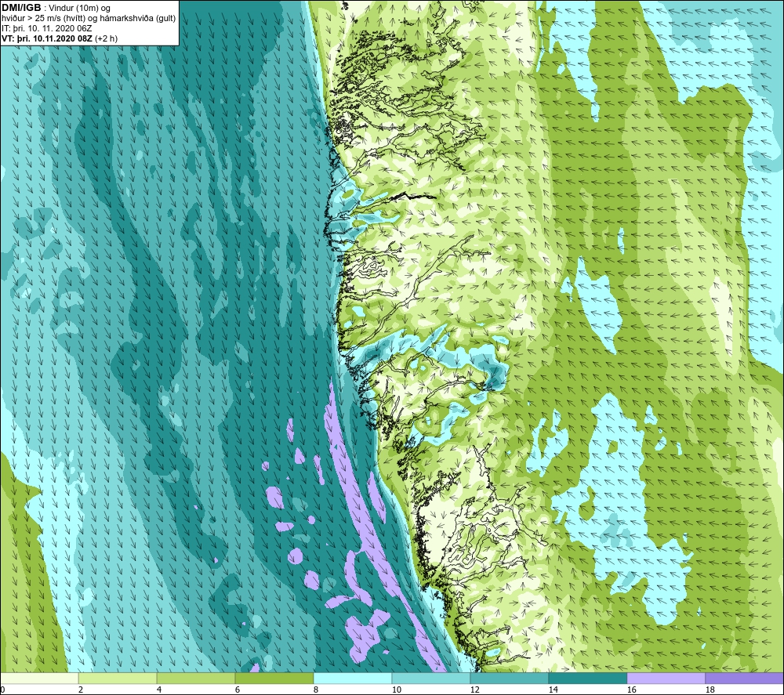Click the olive green 6–8 m/s color swatch
This screenshot has height=695, width=784.
[274, 678]
